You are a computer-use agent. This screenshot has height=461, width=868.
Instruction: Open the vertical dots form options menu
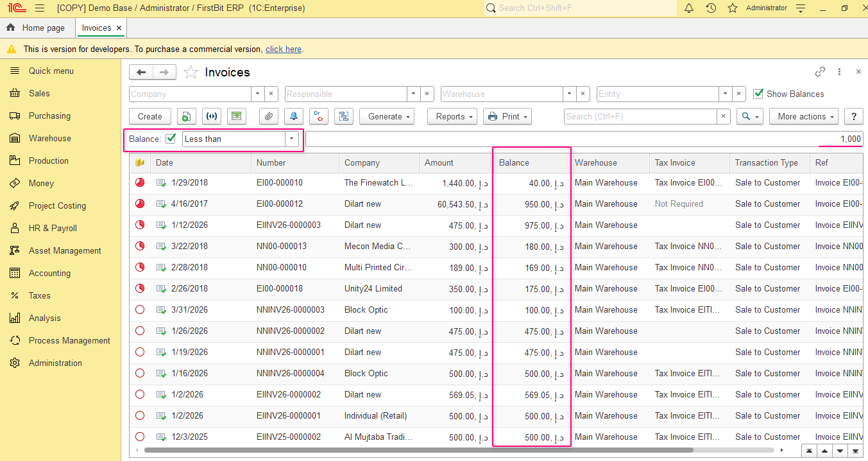click(x=839, y=72)
